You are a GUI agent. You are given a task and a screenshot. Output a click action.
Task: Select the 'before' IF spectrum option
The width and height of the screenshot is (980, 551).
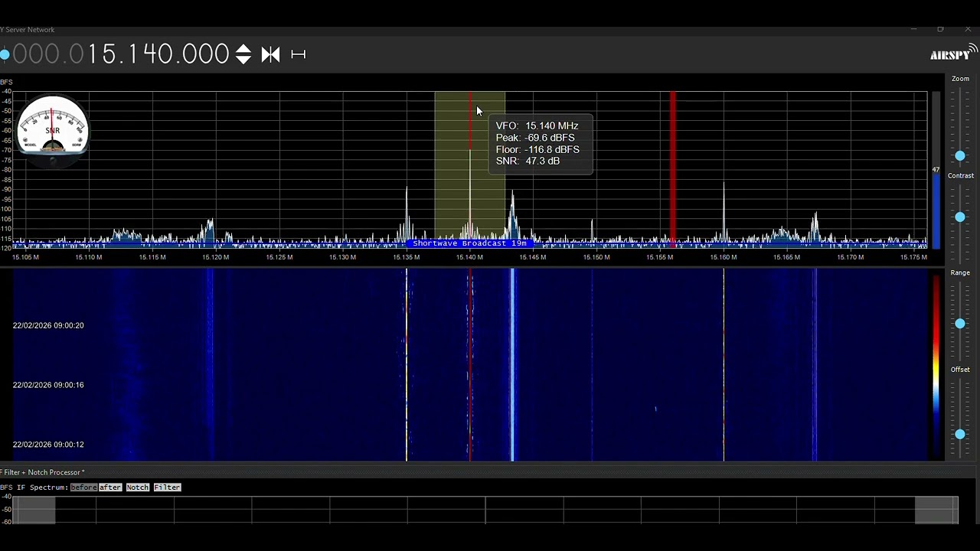[83, 487]
